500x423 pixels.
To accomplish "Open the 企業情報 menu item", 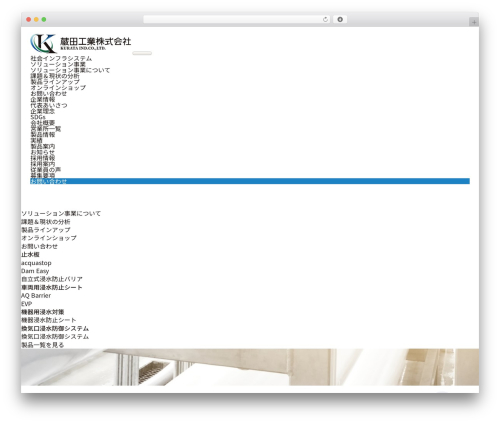I will pyautogui.click(x=43, y=99).
